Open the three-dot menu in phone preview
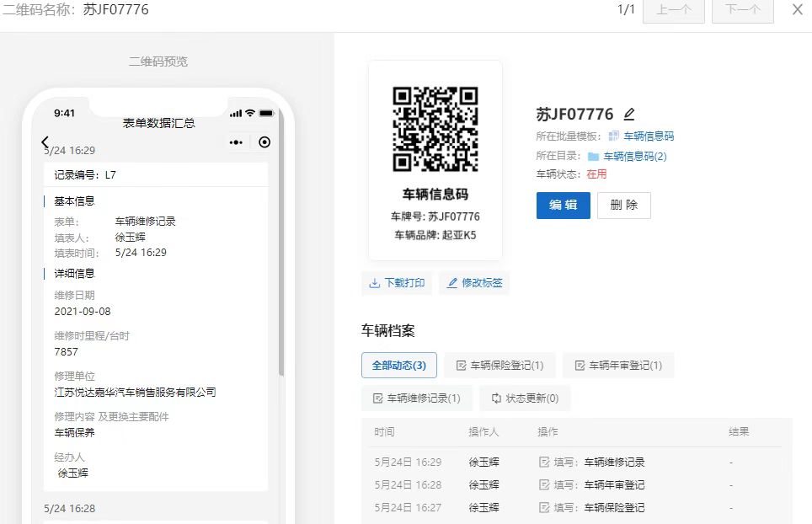The image size is (812, 524). point(237,142)
